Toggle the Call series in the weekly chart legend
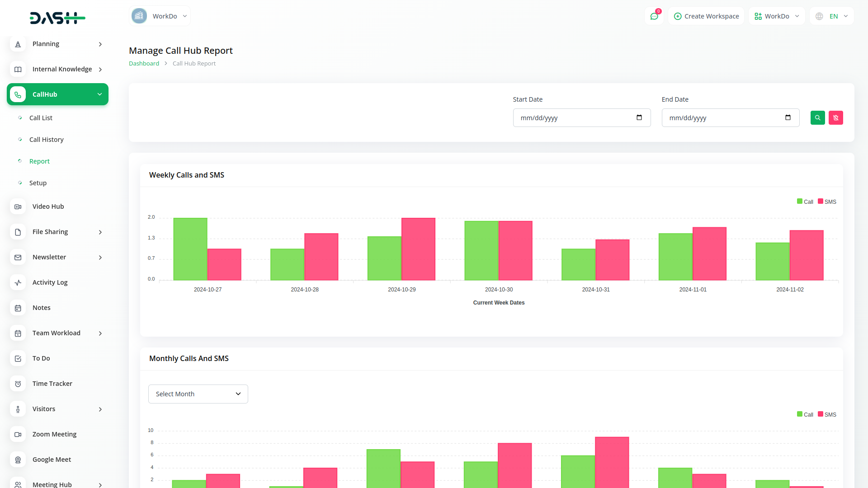The height and width of the screenshot is (488, 868). click(x=805, y=202)
